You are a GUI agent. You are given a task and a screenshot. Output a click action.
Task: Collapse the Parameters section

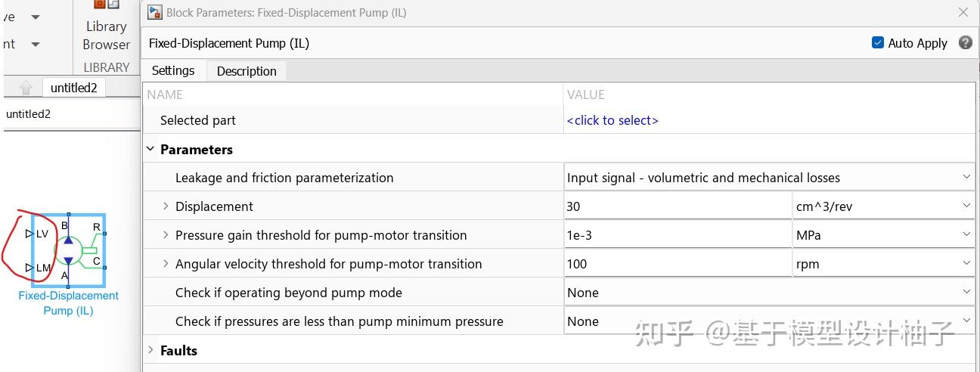click(x=150, y=149)
